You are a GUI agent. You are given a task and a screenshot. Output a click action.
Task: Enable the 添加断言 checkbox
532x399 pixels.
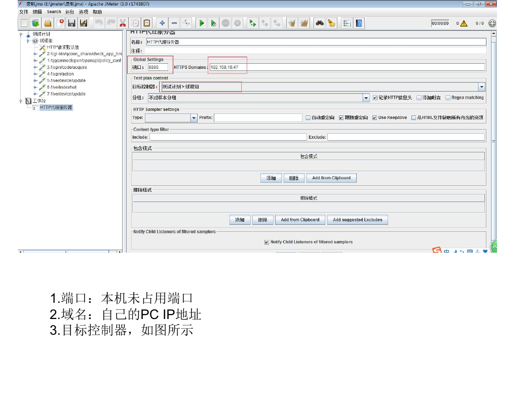419,98
